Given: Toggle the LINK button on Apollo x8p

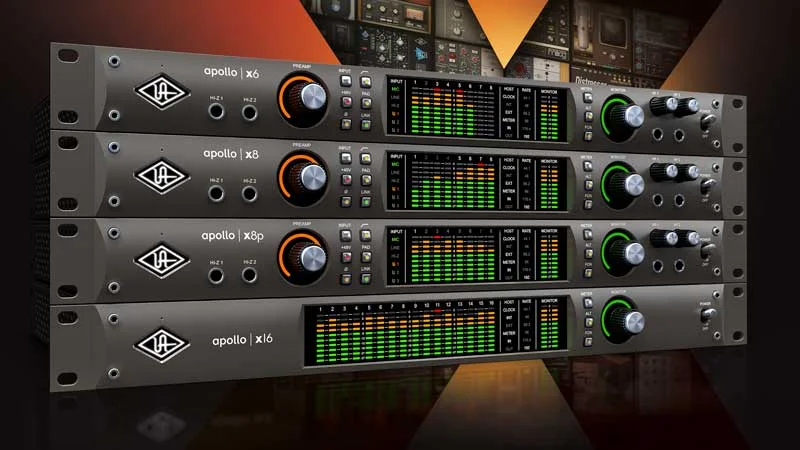Looking at the screenshot, I should click(366, 279).
